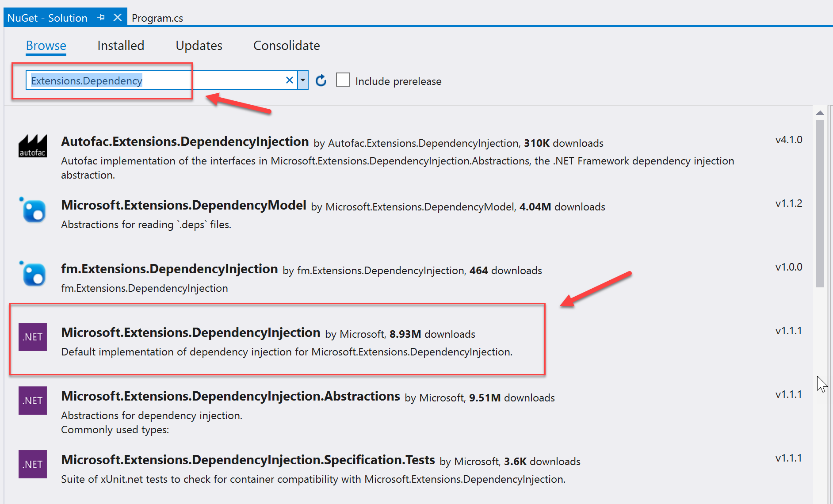The image size is (833, 504).
Task: Click the 'Default implementation of dependency injection' description
Action: (287, 352)
